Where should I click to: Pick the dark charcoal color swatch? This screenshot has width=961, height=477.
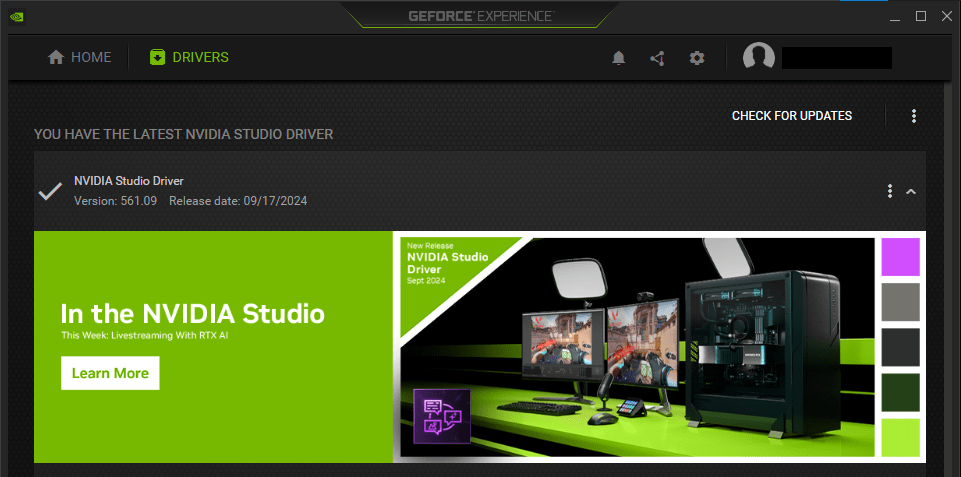coord(900,347)
